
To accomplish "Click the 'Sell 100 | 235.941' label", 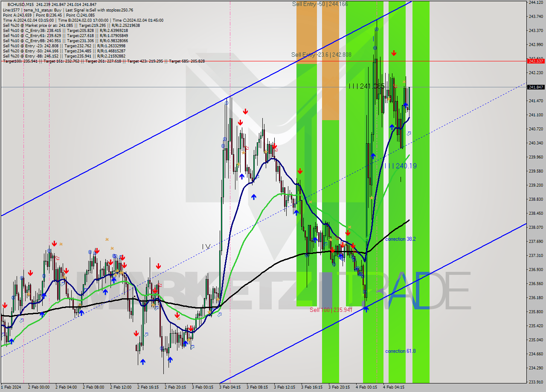I will tap(331, 310).
